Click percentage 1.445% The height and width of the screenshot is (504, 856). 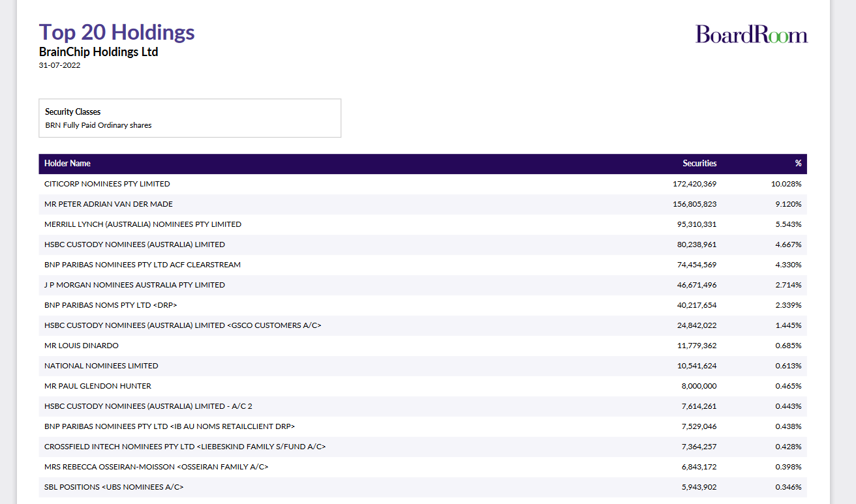point(788,325)
